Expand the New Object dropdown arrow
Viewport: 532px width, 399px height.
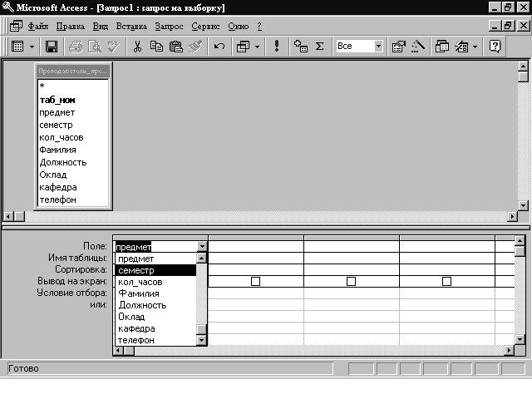pos(475,47)
